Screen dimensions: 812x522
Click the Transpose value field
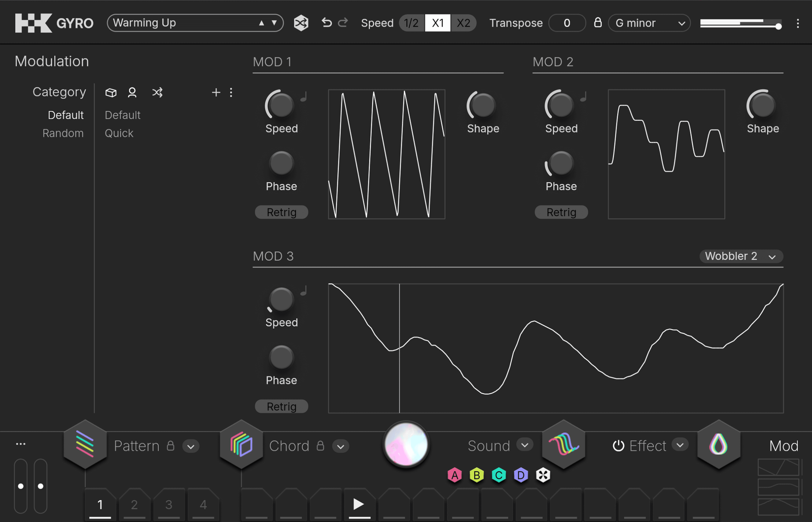click(x=567, y=23)
